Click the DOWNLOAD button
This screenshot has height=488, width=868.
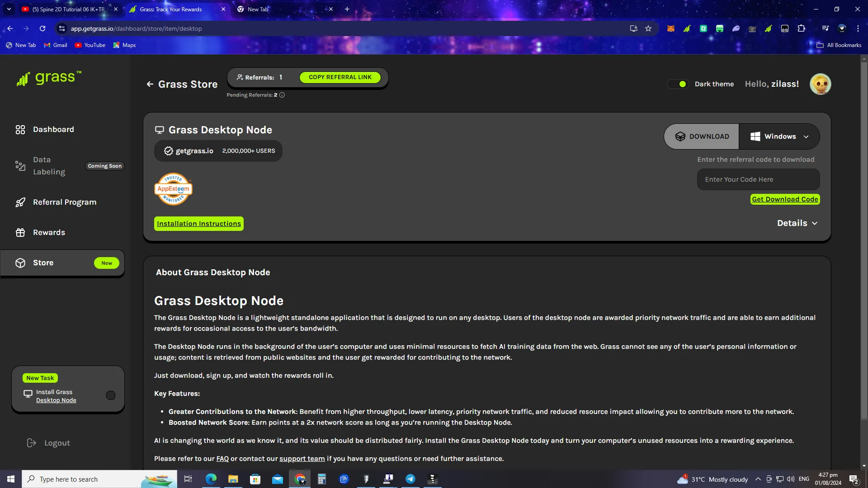click(x=702, y=136)
